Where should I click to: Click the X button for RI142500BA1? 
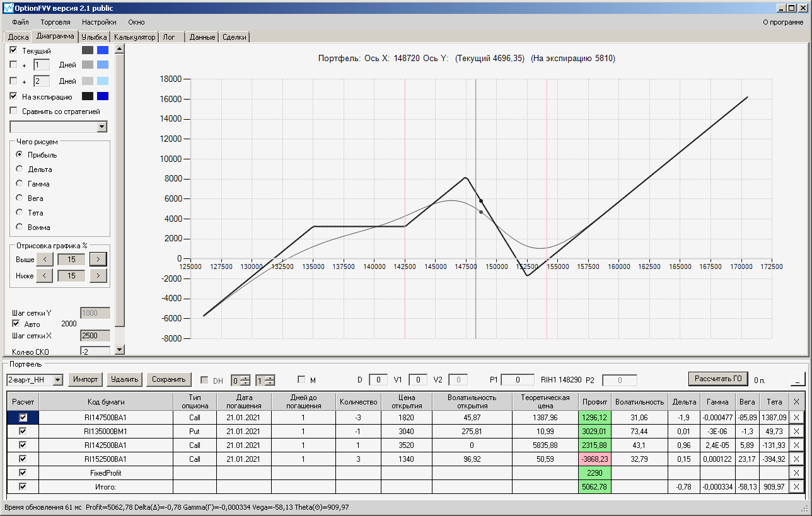click(x=797, y=445)
